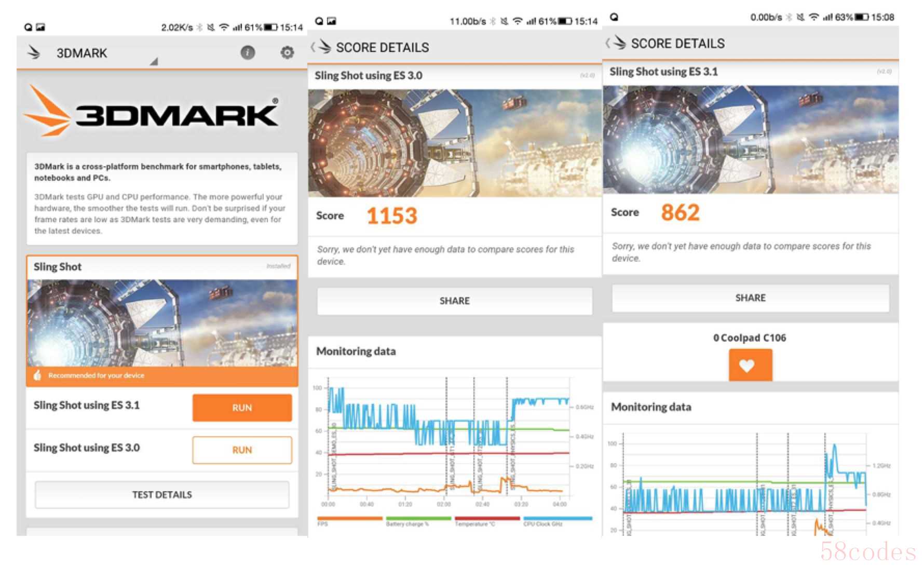Image resolution: width=924 pixels, height=567 pixels.
Task: Toggle the blue CPU Clock GHz legend
Action: [558, 519]
